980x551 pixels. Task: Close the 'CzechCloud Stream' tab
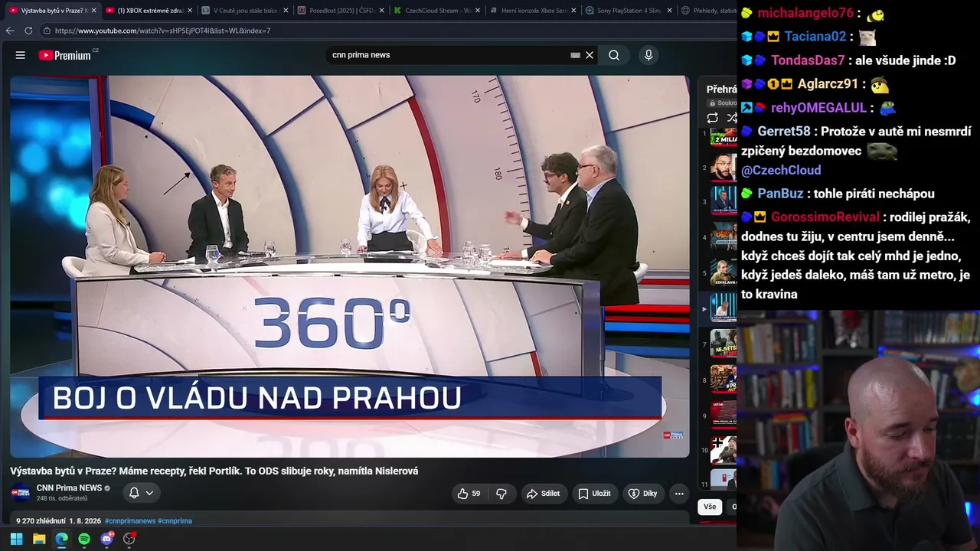point(478,11)
